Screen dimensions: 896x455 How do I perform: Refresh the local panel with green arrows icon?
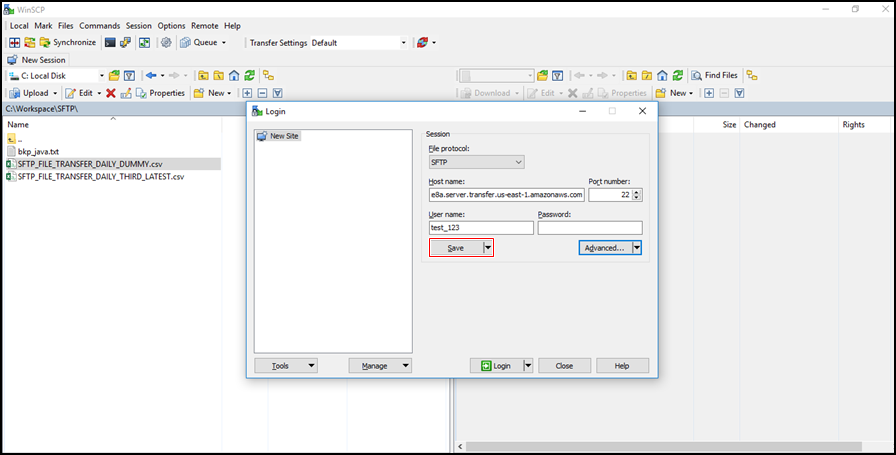pos(249,75)
